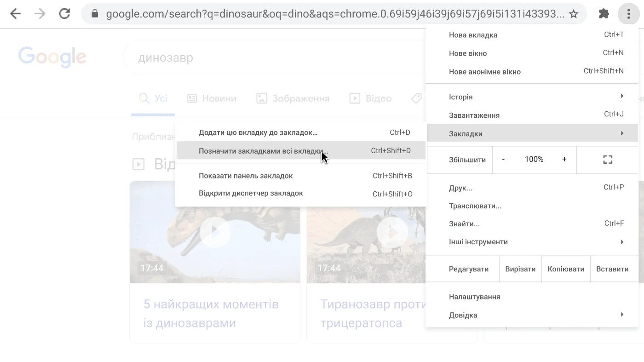This screenshot has width=644, height=362.
Task: Expand the Історія submenu
Action: click(x=461, y=97)
